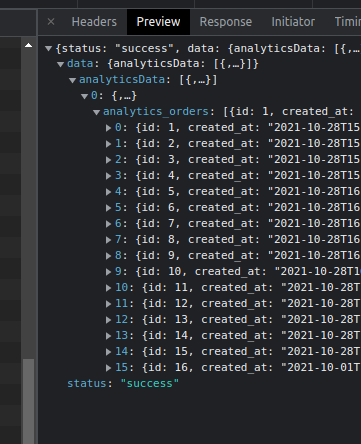Click the analyticsData key name
361x444 pixels.
point(122,80)
